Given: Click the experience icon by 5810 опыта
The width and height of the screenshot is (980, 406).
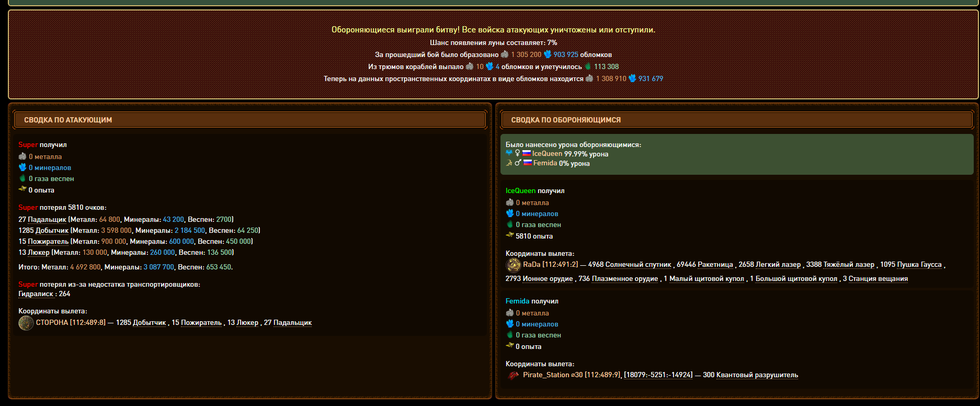Looking at the screenshot, I should pyautogui.click(x=509, y=235).
